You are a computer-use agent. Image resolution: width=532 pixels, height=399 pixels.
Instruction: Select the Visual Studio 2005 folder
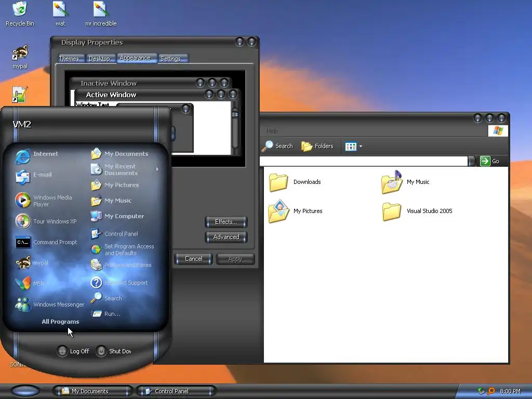417,211
